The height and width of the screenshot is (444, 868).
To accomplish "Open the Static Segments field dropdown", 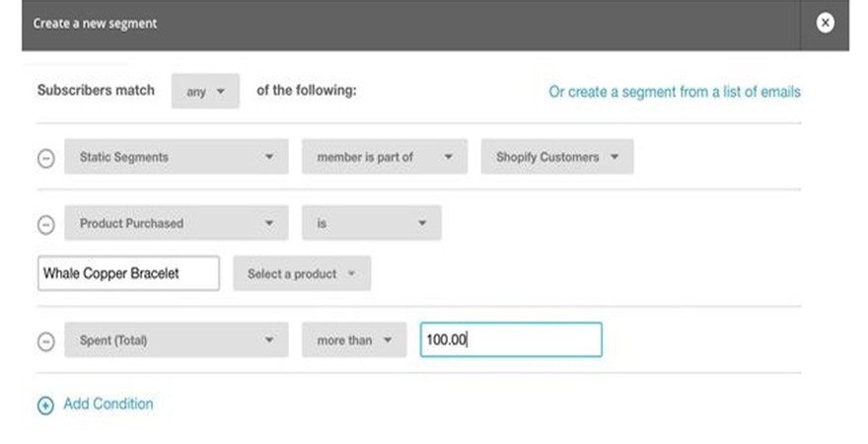I will pyautogui.click(x=176, y=157).
